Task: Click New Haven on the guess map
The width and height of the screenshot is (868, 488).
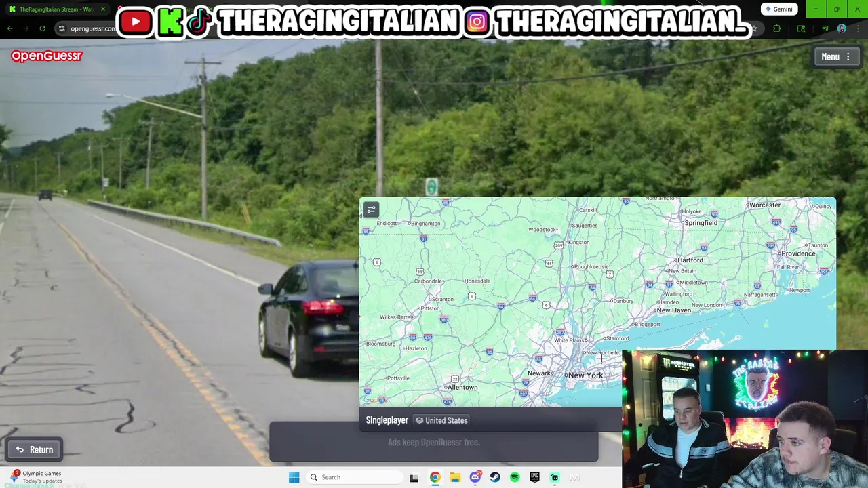Action: coord(673,310)
